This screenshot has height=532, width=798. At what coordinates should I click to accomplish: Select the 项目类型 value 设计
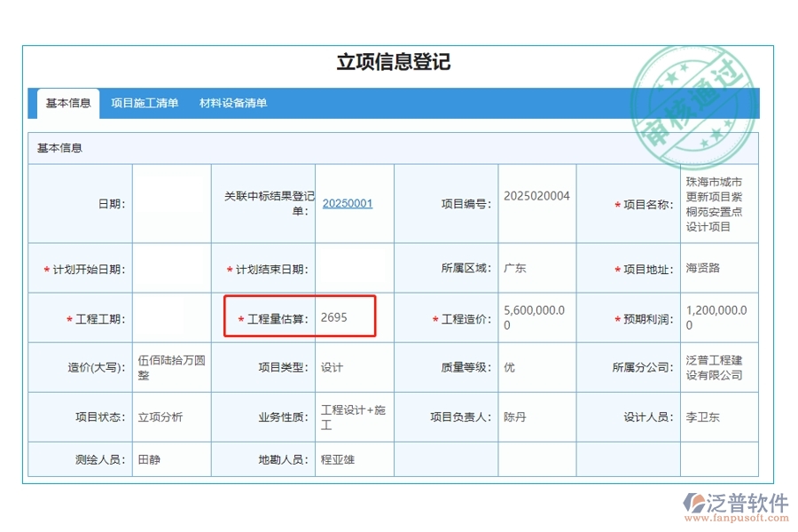point(332,366)
